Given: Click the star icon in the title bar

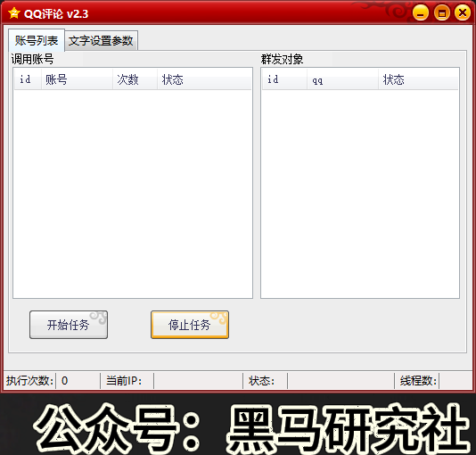Looking at the screenshot, I should 14,13.
